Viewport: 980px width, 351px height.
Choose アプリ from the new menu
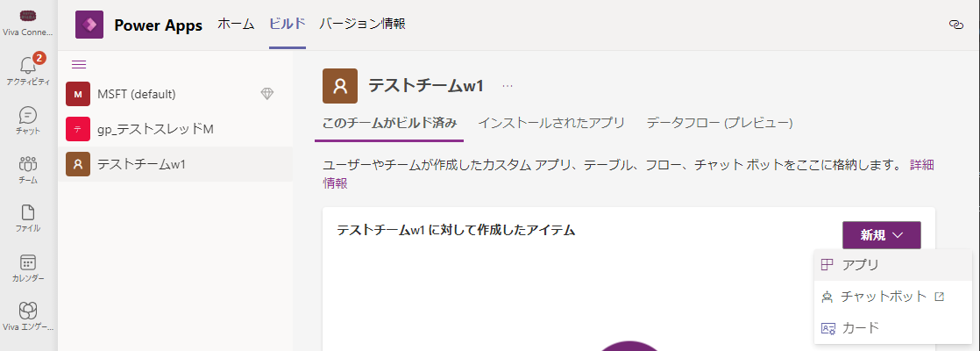[x=893, y=265]
